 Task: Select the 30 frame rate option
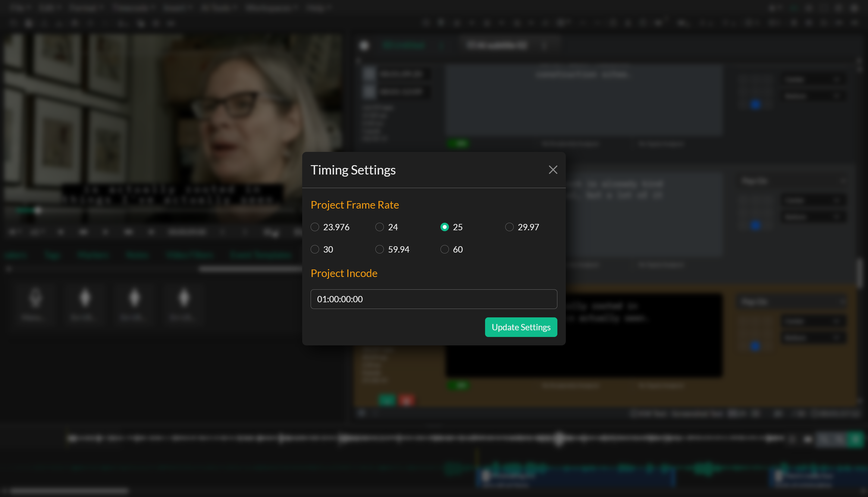315,249
